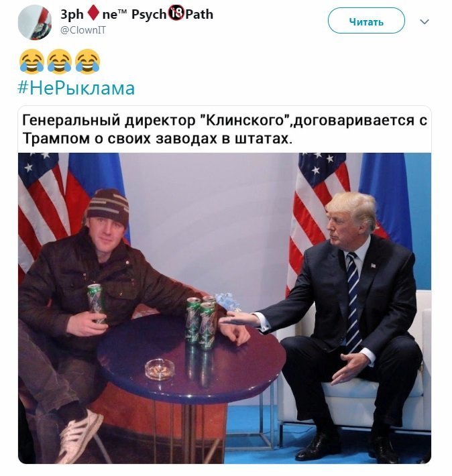Select the last laughing-crying emoji
This screenshot has height=476, width=452.
87,62
